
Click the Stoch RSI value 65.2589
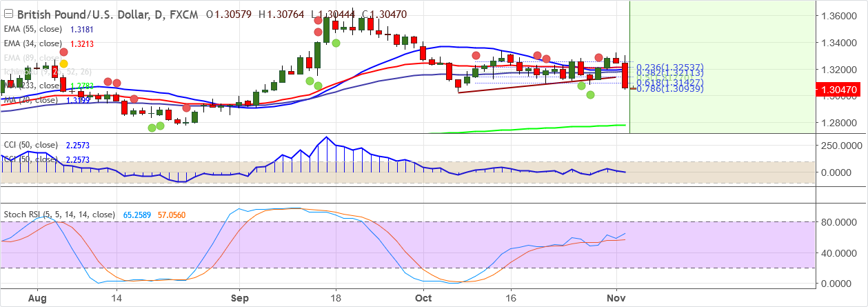tap(137, 215)
